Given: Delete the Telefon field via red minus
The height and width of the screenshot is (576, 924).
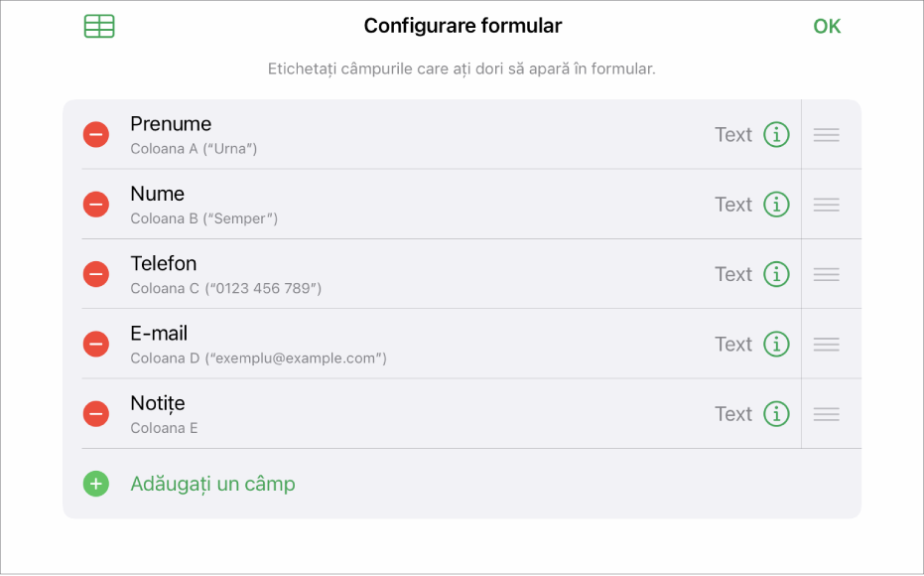Looking at the screenshot, I should click(x=95, y=274).
